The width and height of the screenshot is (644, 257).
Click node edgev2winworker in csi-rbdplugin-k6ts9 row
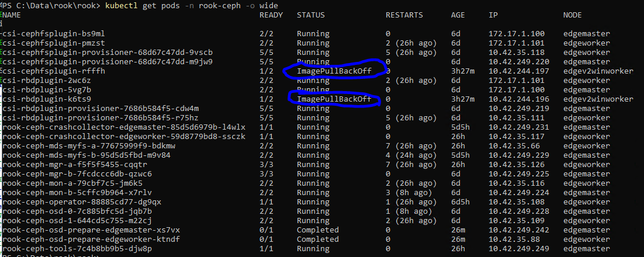pyautogui.click(x=598, y=99)
